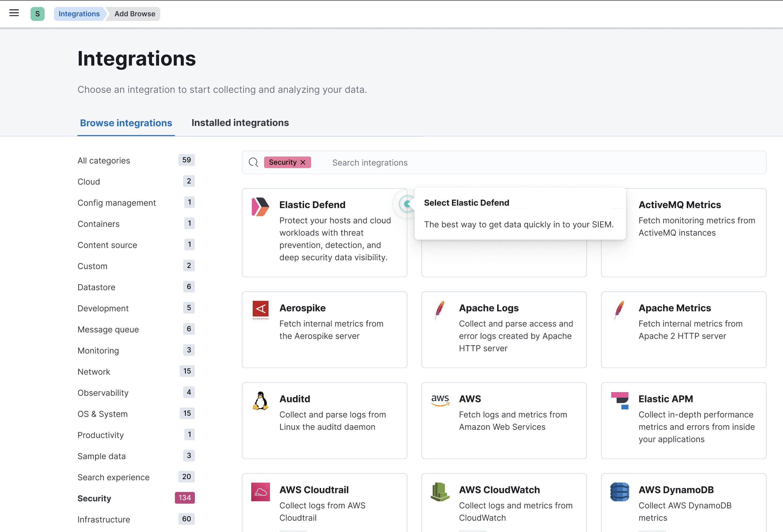Click the green S space avatar
This screenshot has width=783, height=532.
[37, 14]
